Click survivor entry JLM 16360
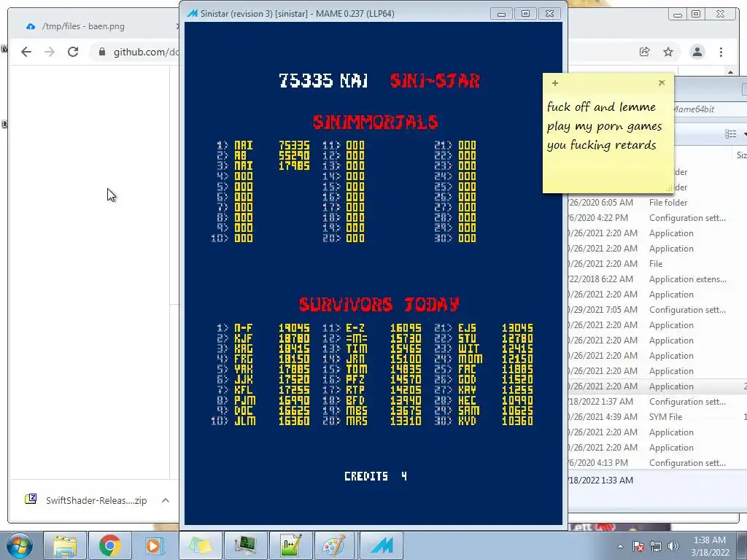The width and height of the screenshot is (747, 560). [260, 421]
